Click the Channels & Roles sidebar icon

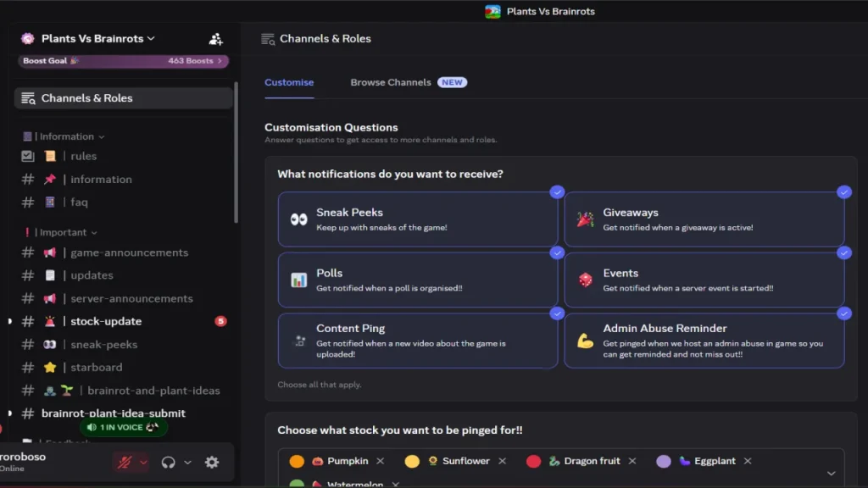28,98
